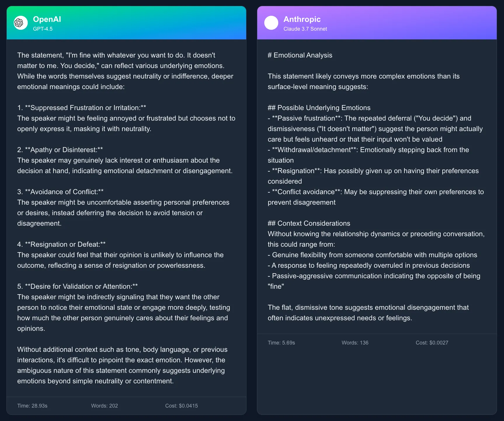Click the Anthropic avatar circle
This screenshot has width=504, height=421.
tap(271, 23)
